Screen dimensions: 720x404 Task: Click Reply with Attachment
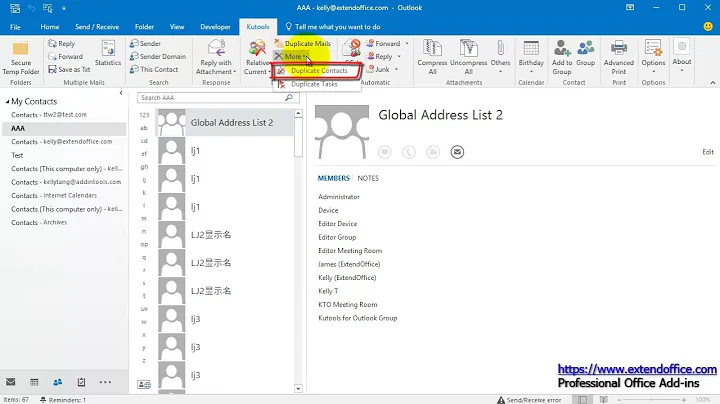[x=216, y=58]
